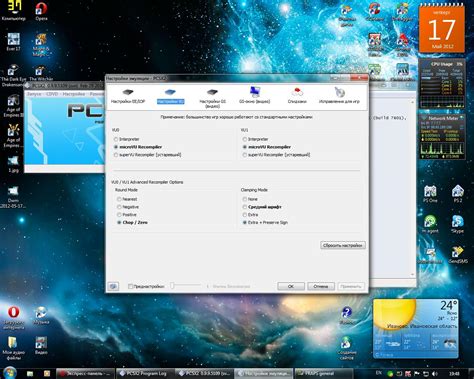Select VU1 microVU Recompiler option
The height and width of the screenshot is (379, 474).
[267, 147]
